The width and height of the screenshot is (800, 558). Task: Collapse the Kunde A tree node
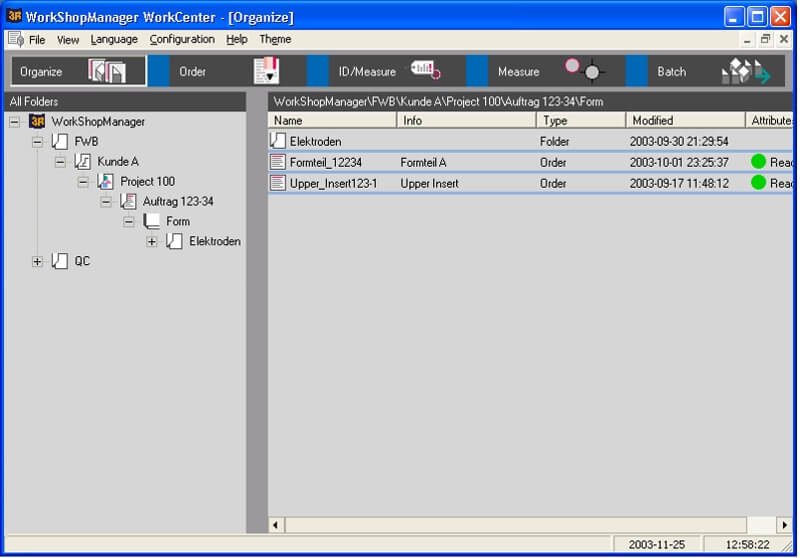coord(60,162)
